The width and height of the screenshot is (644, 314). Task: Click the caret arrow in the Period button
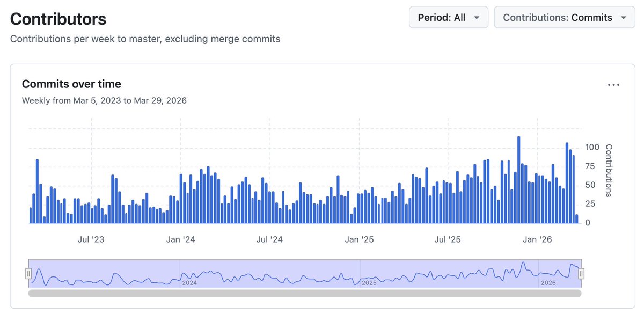point(477,18)
